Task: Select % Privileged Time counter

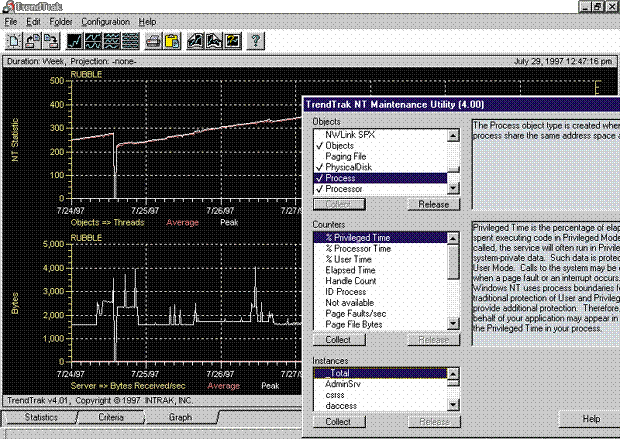Action: click(x=380, y=238)
